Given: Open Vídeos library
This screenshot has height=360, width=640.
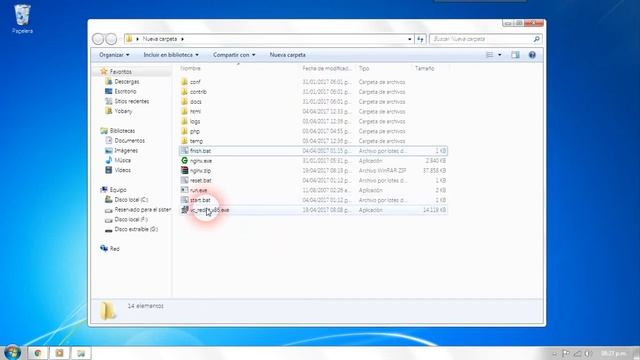Looking at the screenshot, I should tap(122, 170).
